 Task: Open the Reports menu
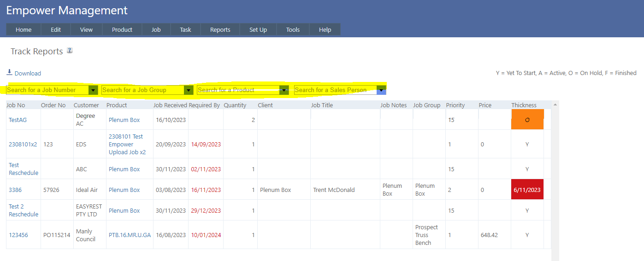220,29
